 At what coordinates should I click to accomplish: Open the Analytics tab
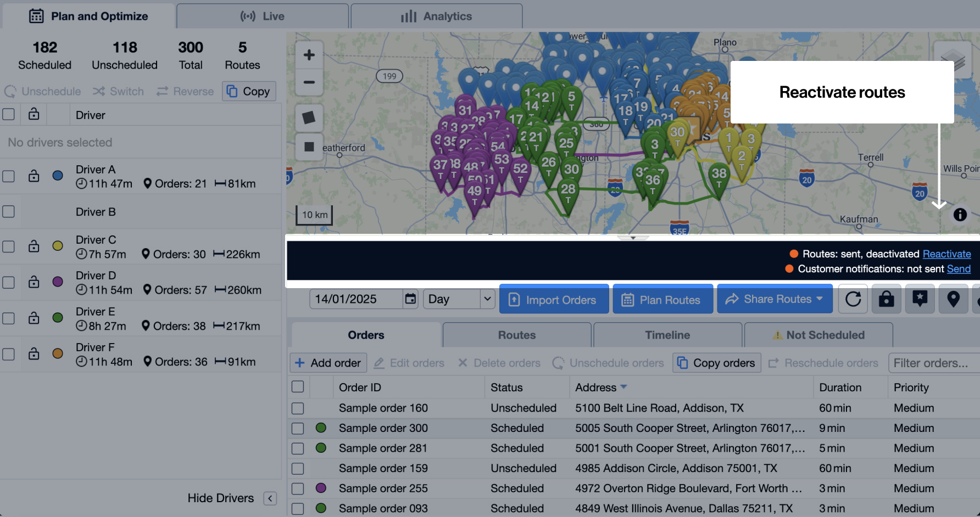coord(437,16)
